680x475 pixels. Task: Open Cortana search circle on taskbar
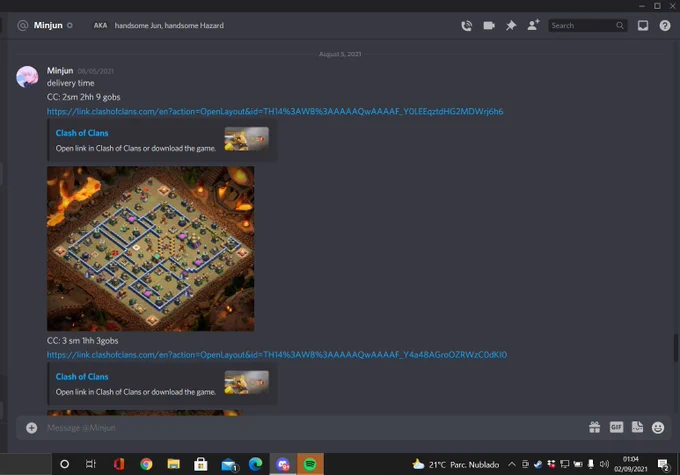[64, 464]
